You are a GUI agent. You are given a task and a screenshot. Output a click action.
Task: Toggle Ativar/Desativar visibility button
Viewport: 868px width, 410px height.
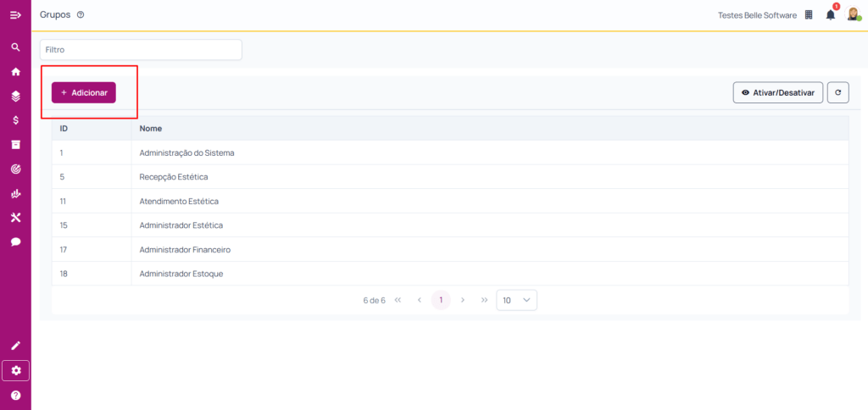[x=777, y=92]
